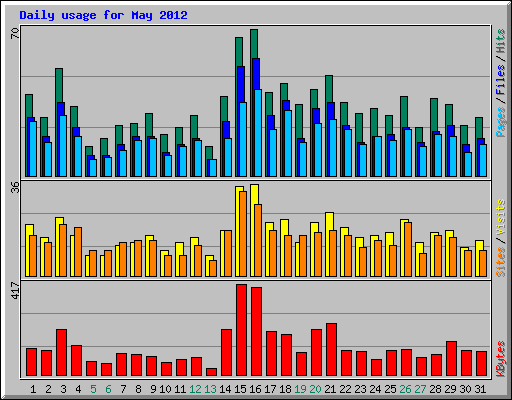Viewport: 512px width, 400px height.
Task: Click the bottom chart axis value 417
Action: click(15, 290)
